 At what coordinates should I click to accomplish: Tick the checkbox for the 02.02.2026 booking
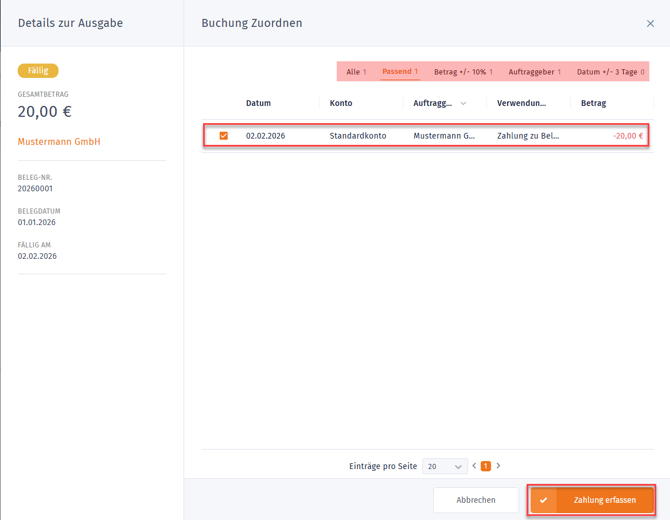pyautogui.click(x=223, y=136)
